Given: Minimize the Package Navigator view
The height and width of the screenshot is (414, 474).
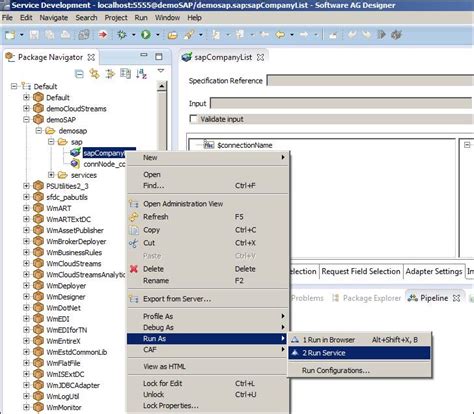Looking at the screenshot, I should coord(144,55).
